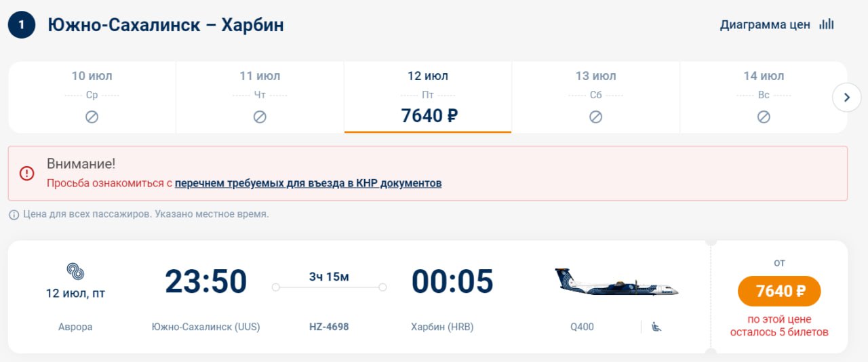Click flight number HZ-4698
Screen dimensions: 868x362
pos(329,327)
